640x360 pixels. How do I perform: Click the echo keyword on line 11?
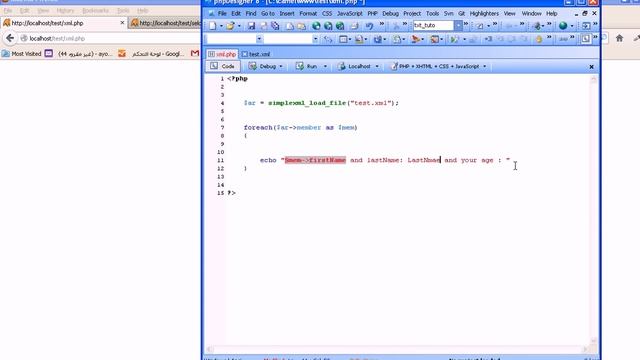(x=268, y=160)
